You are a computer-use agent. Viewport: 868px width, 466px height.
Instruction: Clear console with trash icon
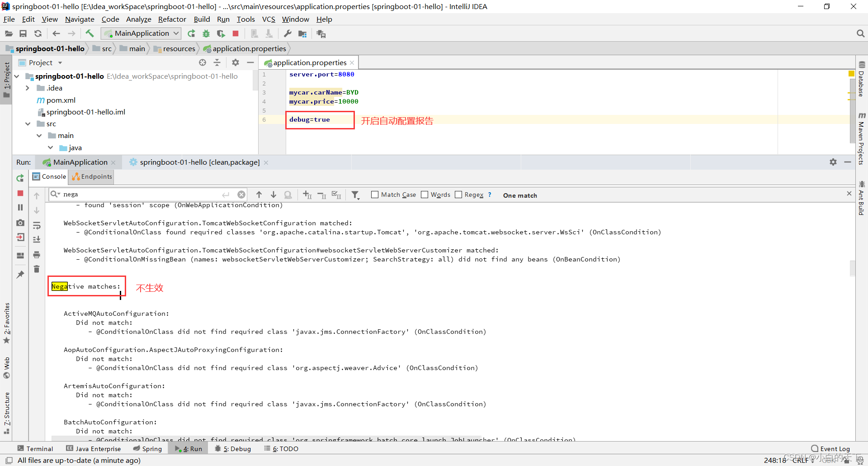pyautogui.click(x=37, y=269)
